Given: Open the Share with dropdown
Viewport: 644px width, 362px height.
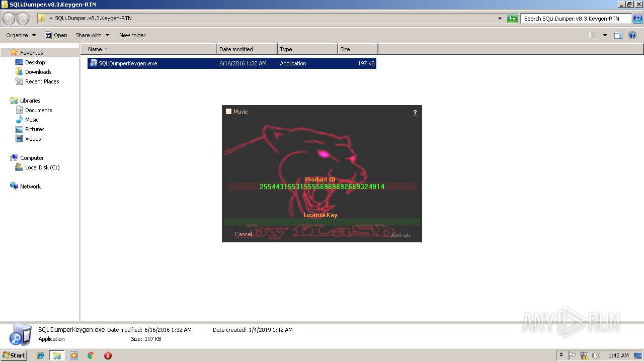Looking at the screenshot, I should coord(92,35).
